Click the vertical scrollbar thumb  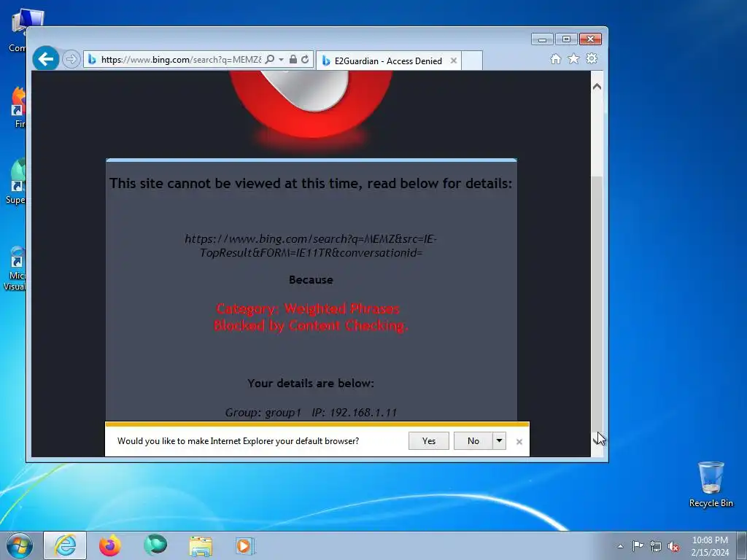pyautogui.click(x=597, y=305)
